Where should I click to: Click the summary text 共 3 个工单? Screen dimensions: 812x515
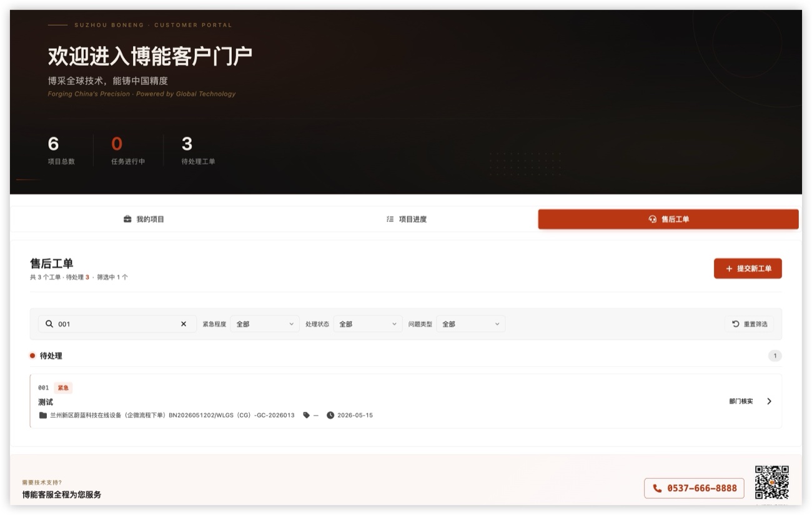[45, 277]
